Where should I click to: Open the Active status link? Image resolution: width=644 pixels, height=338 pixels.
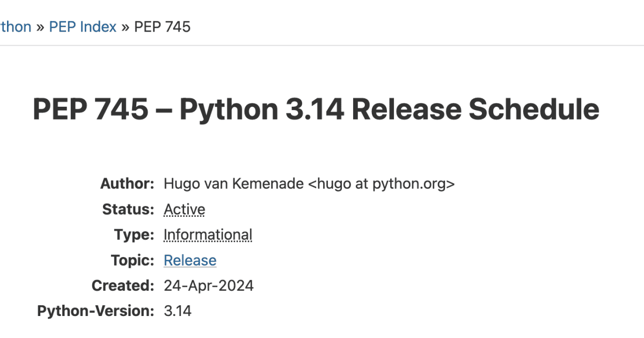tap(184, 209)
